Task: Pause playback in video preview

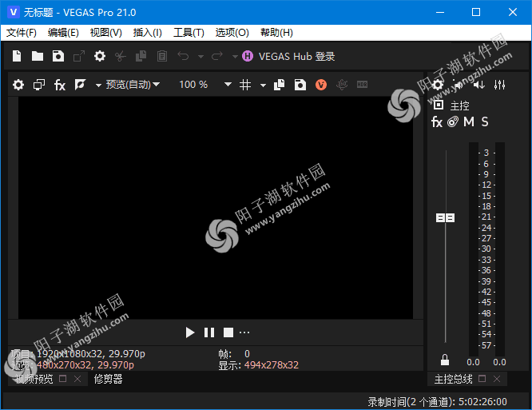Action: pyautogui.click(x=209, y=332)
